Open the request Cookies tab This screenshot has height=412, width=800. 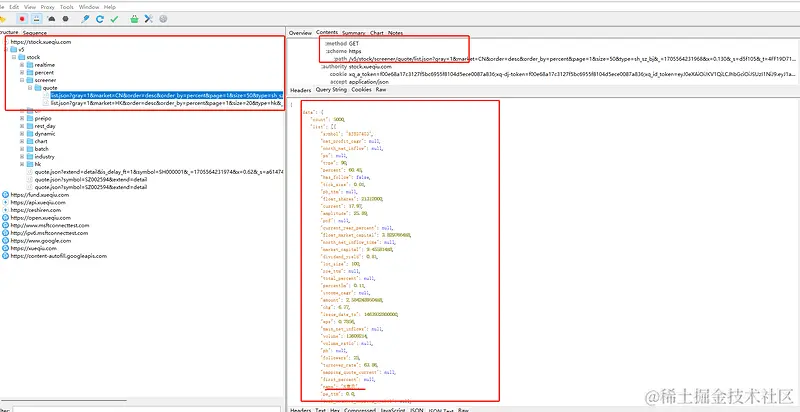[362, 90]
